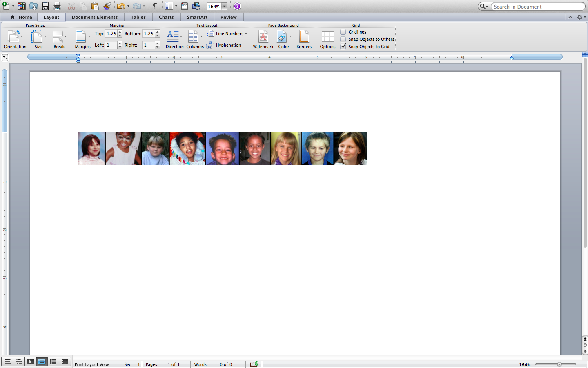Click the Cut scissors icon
Screen dimensions: 588x368
pyautogui.click(x=71, y=6)
